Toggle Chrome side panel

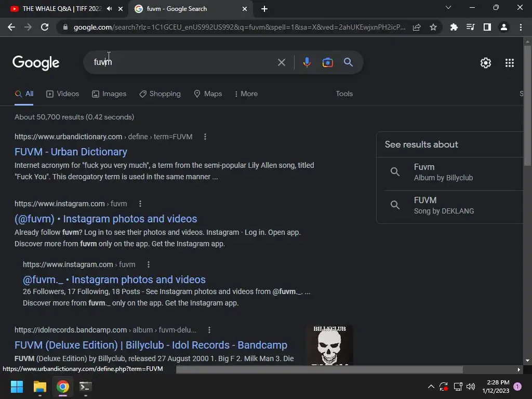point(487,27)
